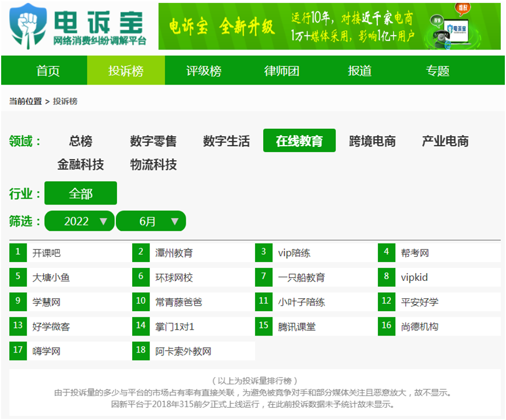Open the 电诉宝 全新升级 banner advertisement
This screenshot has height=420, width=506.
(x=329, y=26)
